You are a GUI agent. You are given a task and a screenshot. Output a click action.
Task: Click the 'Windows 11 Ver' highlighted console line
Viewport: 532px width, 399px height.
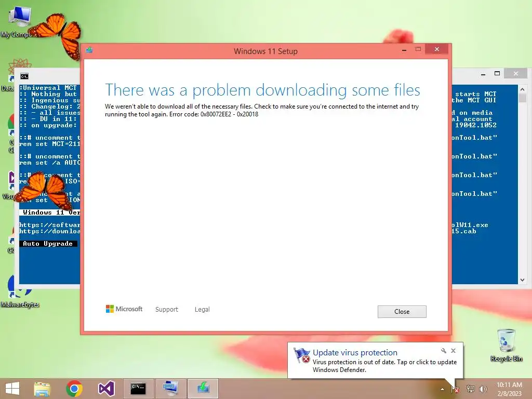point(50,212)
